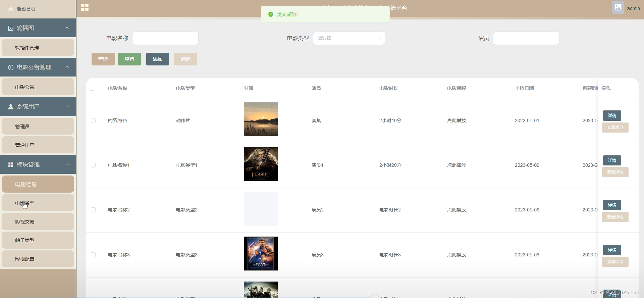Click 详情 button for row 电影名称2
Screen dimensions: 644x298
coord(612,205)
